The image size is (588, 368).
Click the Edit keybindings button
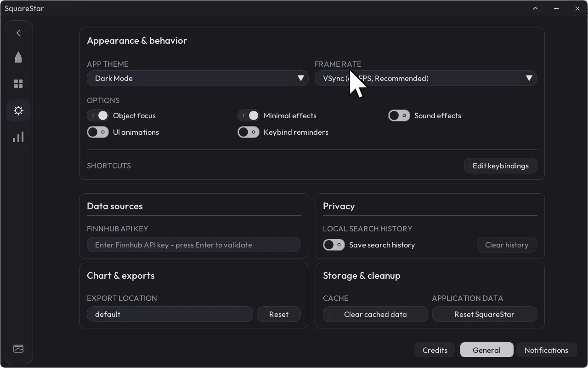[x=500, y=166]
